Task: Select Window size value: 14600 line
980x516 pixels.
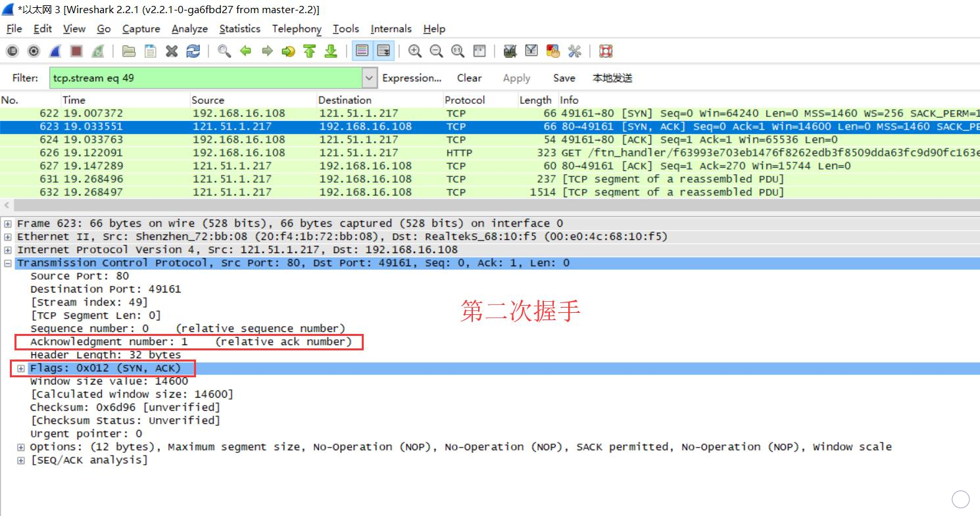Action: click(x=109, y=381)
